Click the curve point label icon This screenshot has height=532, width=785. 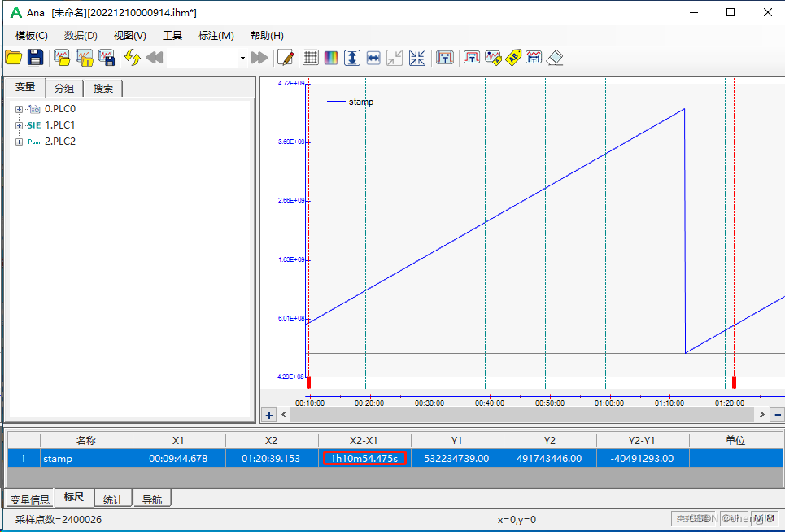coord(493,58)
